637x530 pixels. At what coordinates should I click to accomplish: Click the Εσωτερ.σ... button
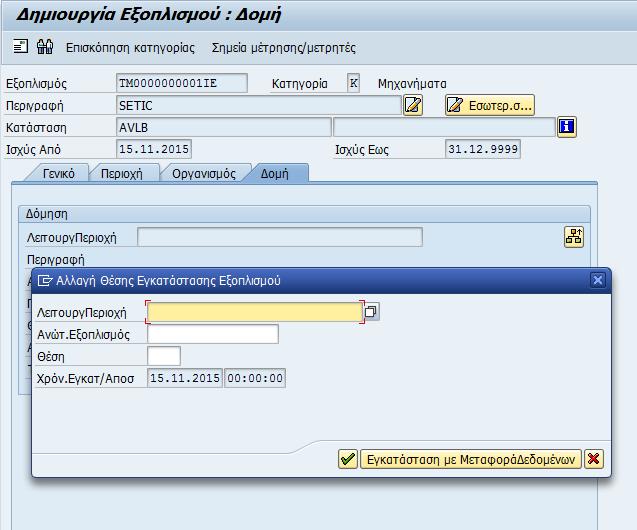tap(490, 105)
